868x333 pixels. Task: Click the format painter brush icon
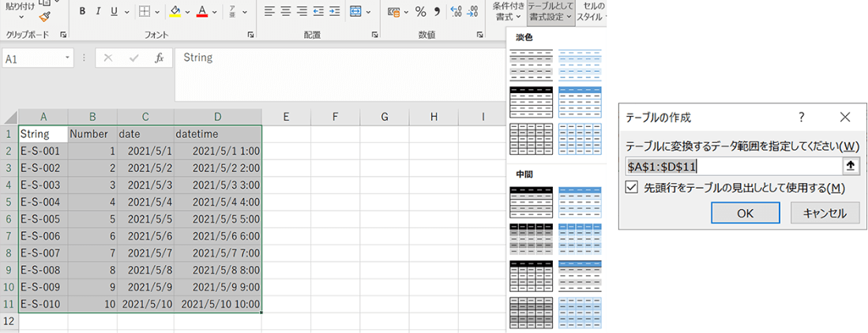[x=44, y=15]
